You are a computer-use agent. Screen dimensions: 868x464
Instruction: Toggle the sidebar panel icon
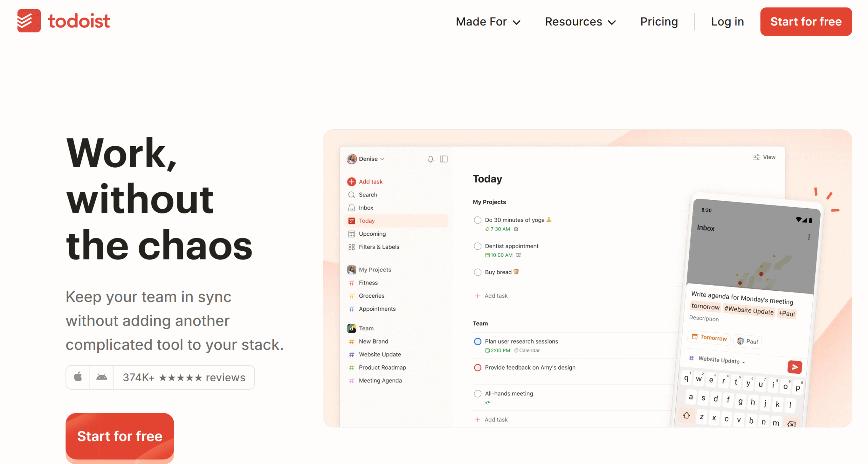point(443,159)
